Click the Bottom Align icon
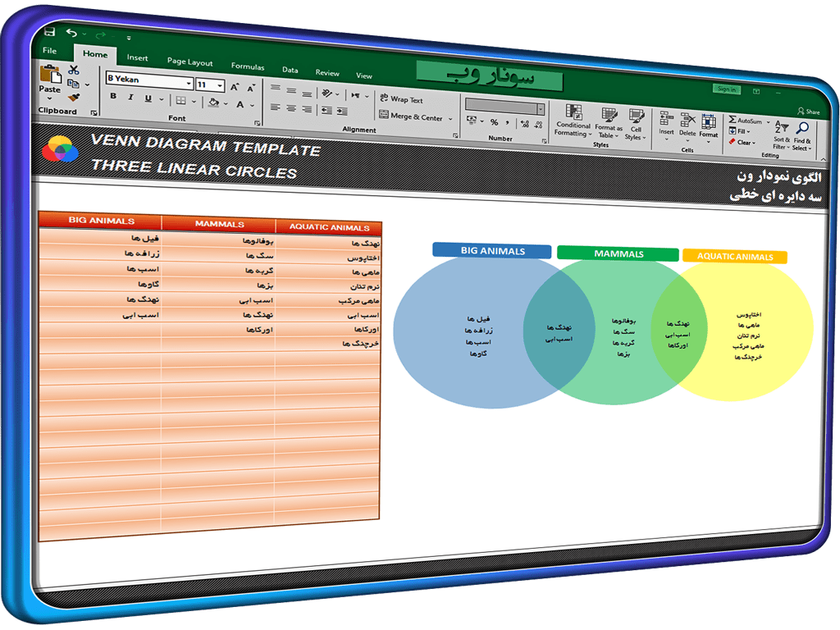840x630 pixels. [307, 94]
